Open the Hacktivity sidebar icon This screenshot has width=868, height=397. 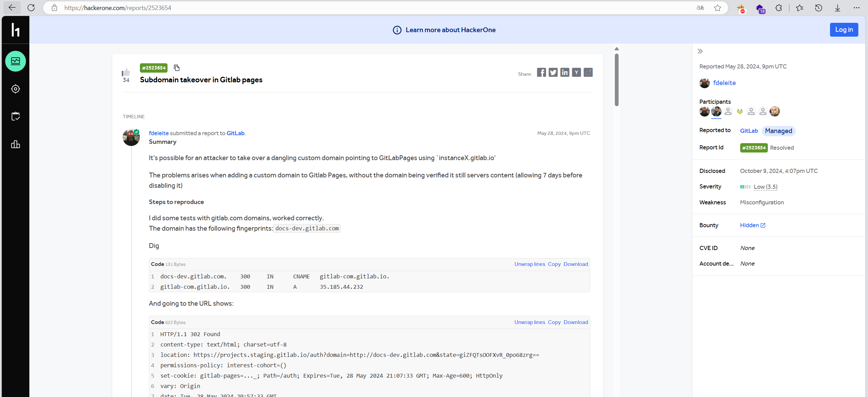coord(16,61)
